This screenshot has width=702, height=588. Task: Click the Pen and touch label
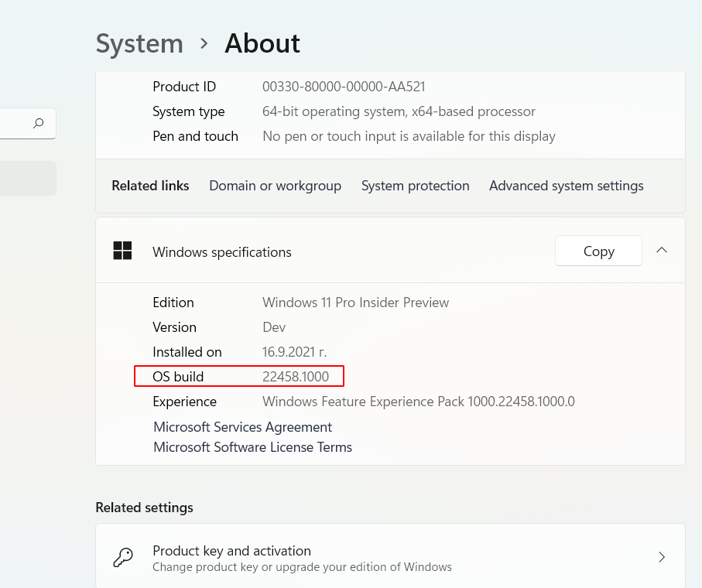click(x=195, y=136)
